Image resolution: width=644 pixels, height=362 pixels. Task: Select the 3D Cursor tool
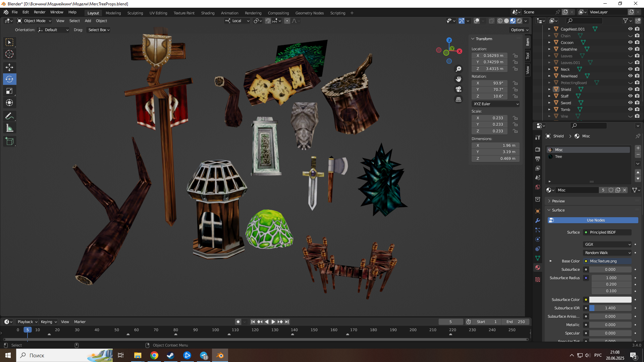point(9,54)
